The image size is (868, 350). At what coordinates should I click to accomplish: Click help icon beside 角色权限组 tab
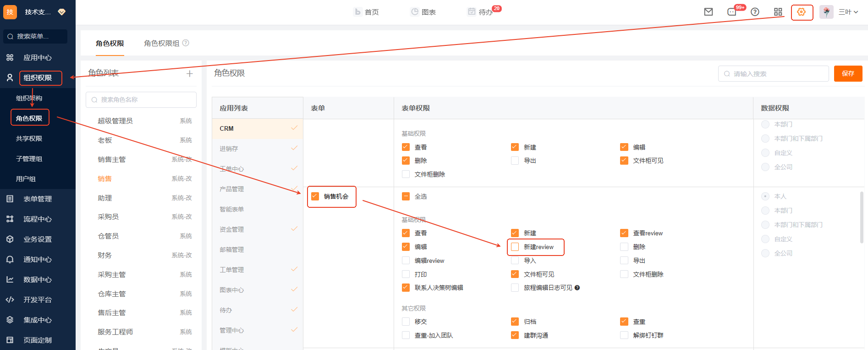tap(186, 43)
